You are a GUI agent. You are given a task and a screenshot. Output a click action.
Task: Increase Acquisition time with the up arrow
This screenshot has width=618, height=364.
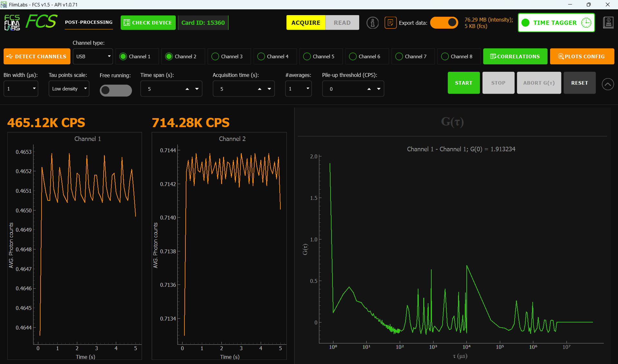pos(259,89)
